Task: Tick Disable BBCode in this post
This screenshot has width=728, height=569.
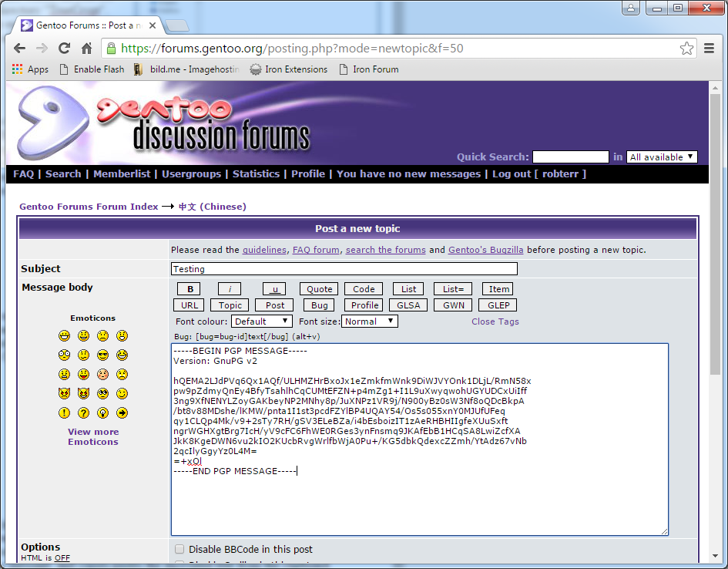Action: [x=179, y=549]
